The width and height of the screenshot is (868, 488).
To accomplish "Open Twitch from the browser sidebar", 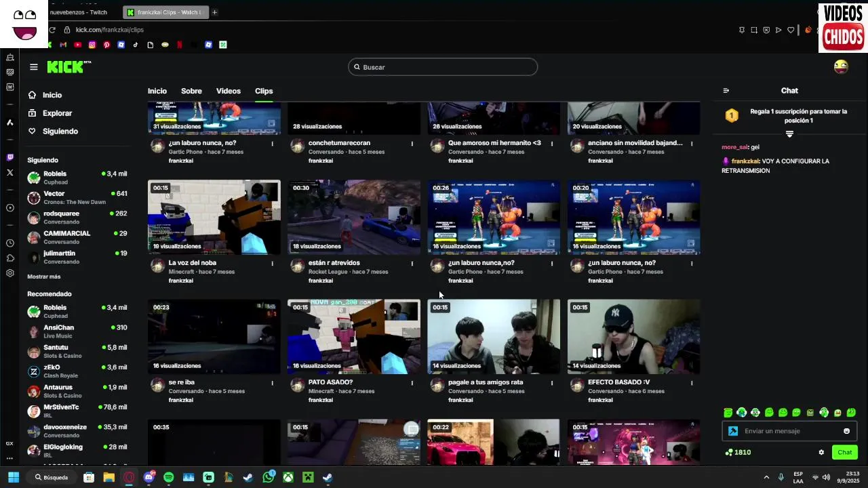I will tap(9, 157).
